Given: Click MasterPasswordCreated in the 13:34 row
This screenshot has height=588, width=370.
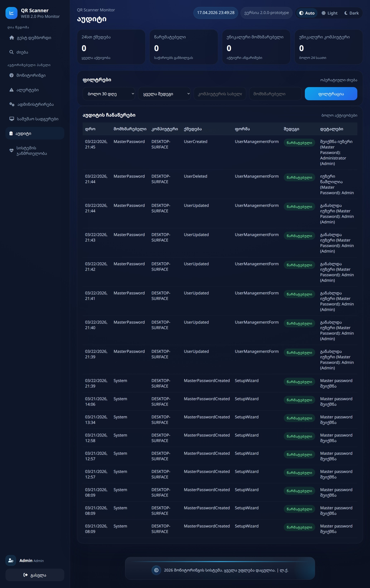Looking at the screenshot, I should coord(207,417).
